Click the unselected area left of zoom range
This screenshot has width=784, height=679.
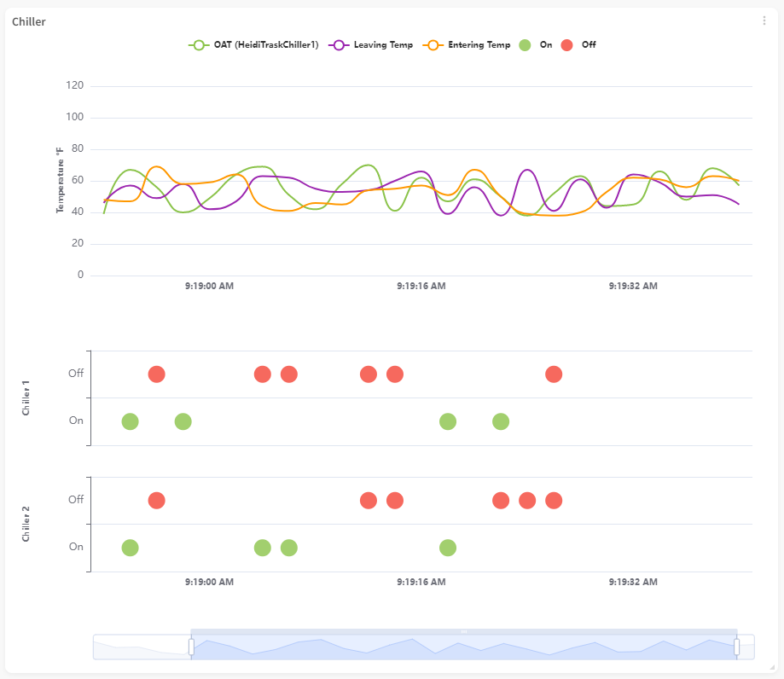141,647
